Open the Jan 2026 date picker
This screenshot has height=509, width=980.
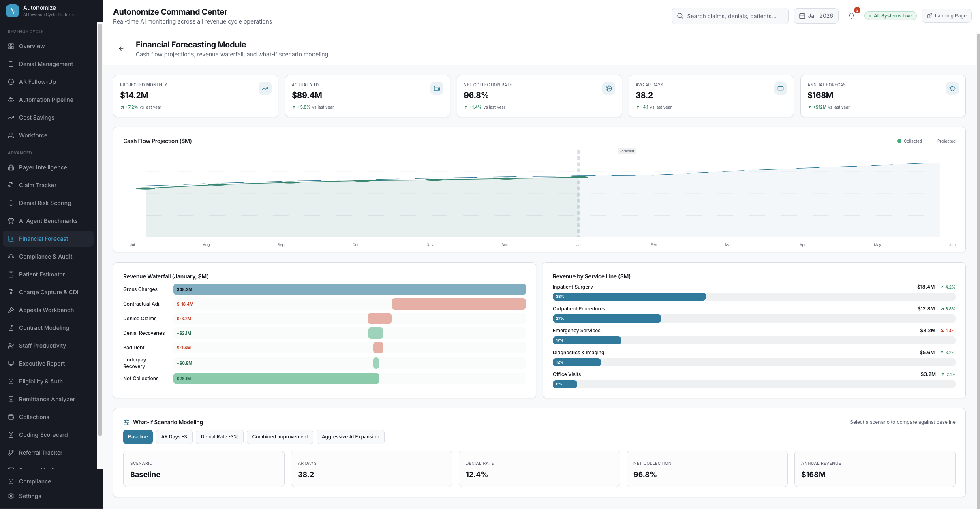[x=816, y=16]
